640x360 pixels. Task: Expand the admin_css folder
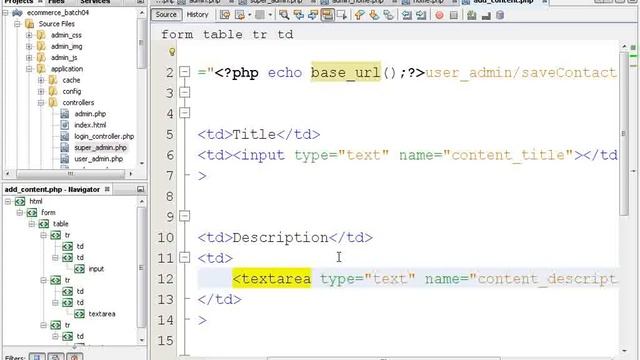(29, 35)
